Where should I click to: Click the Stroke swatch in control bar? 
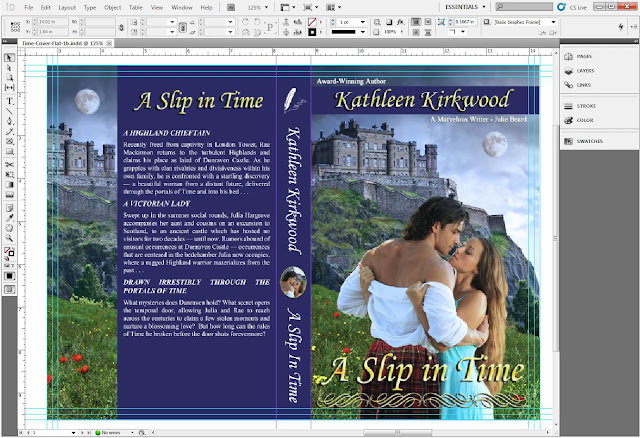point(312,32)
